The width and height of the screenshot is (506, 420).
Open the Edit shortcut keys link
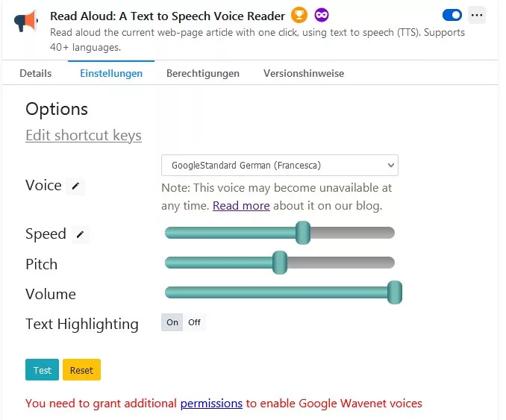[x=84, y=135]
